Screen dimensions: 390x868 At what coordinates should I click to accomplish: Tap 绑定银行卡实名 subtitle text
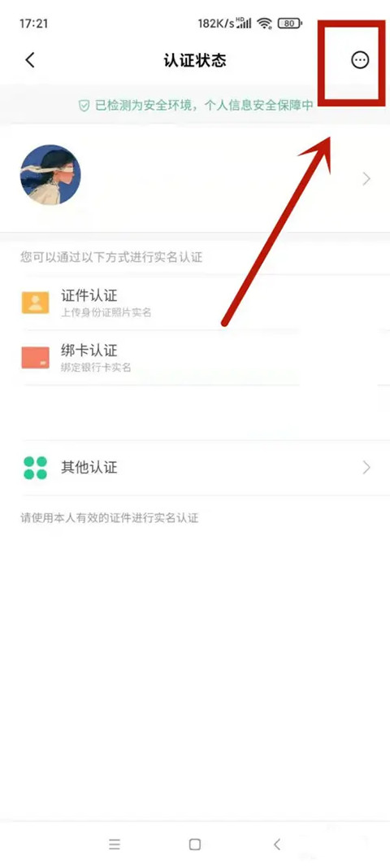coord(96,368)
